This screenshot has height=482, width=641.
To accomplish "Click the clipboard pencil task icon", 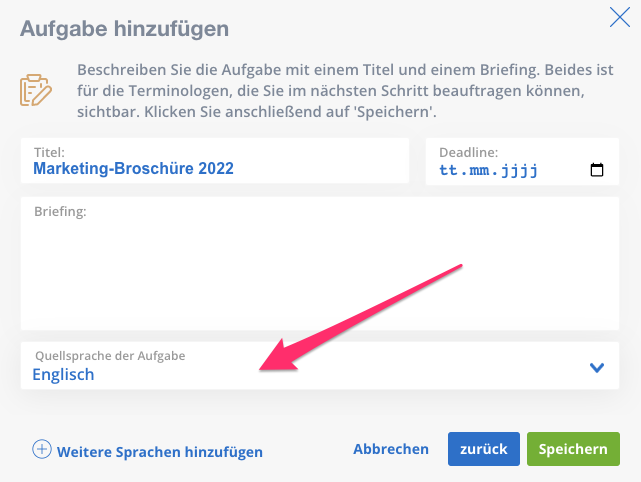I will (36, 90).
